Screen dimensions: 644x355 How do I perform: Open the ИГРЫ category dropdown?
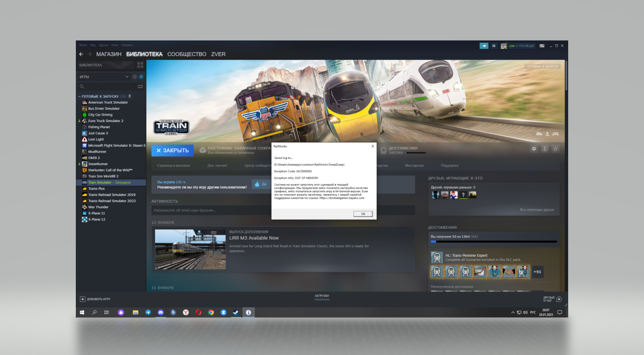[104, 77]
